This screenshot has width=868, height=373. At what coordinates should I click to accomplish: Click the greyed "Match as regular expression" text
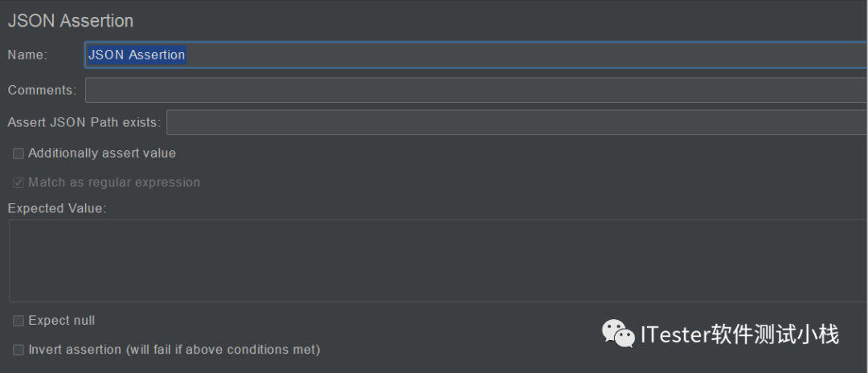[x=114, y=182]
